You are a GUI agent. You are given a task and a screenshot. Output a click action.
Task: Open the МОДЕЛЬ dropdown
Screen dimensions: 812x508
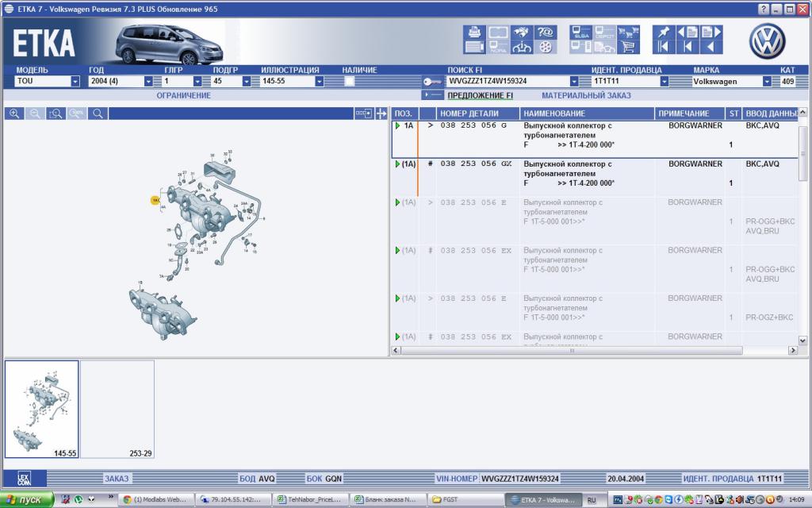(x=75, y=82)
